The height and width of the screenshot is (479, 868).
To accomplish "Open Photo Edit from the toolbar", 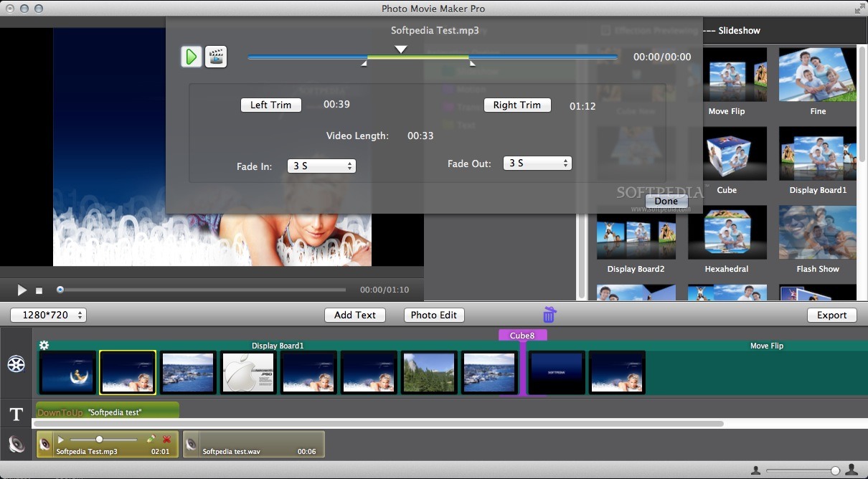I will pyautogui.click(x=433, y=315).
